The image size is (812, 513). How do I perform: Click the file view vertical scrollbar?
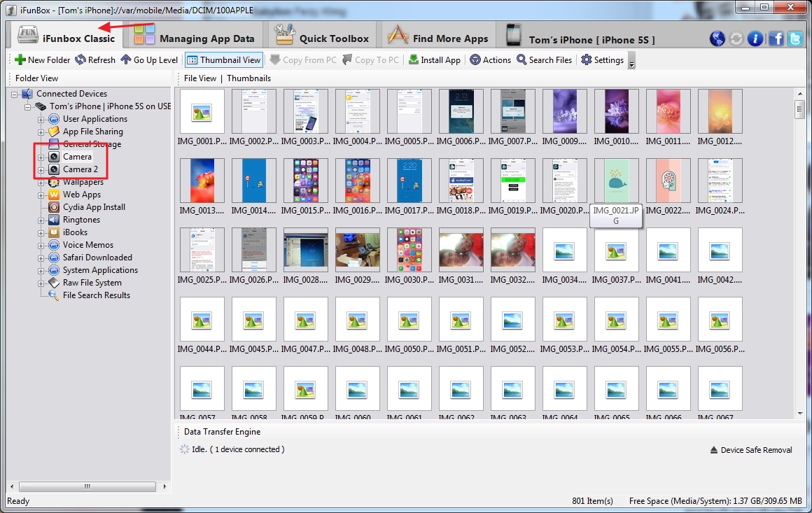[x=799, y=259]
